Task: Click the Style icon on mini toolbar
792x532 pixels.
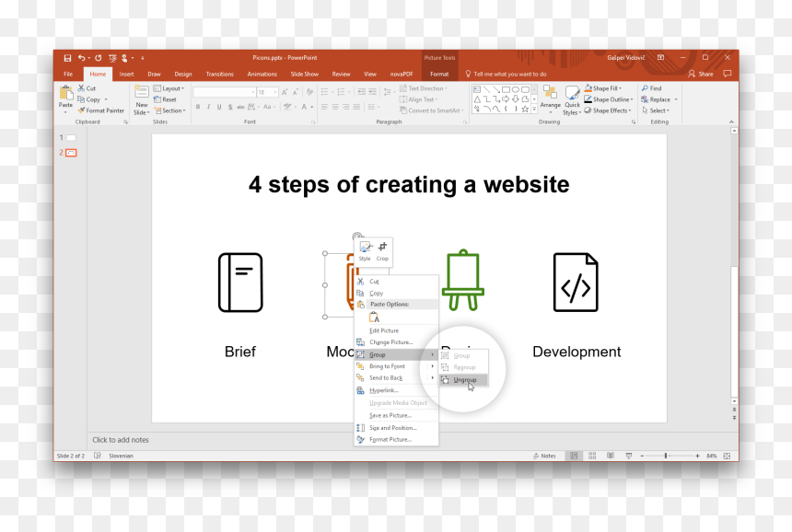Action: [365, 248]
